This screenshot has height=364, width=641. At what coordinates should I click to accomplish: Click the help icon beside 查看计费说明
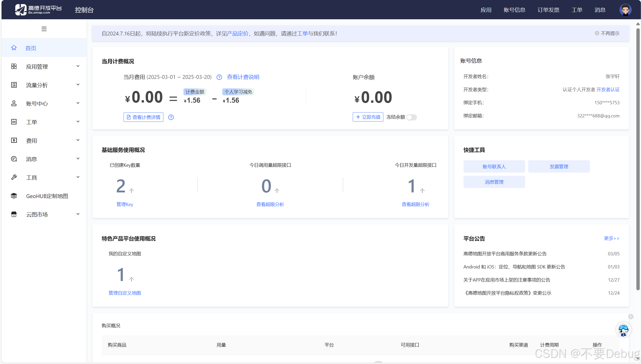pyautogui.click(x=219, y=77)
